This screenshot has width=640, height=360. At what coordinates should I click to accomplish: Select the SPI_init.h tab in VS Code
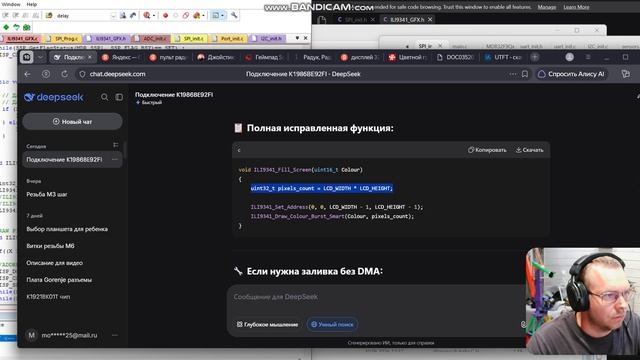356,20
